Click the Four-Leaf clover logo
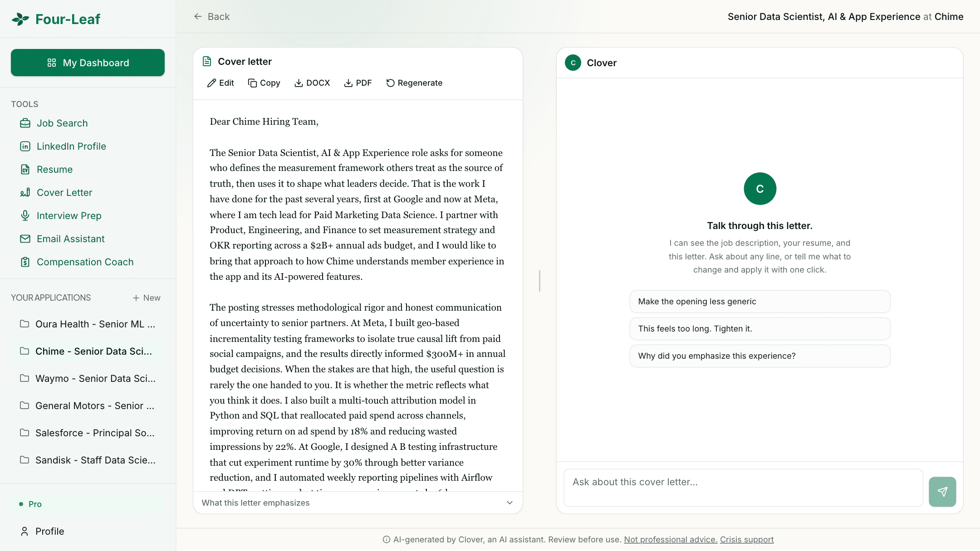 click(20, 19)
